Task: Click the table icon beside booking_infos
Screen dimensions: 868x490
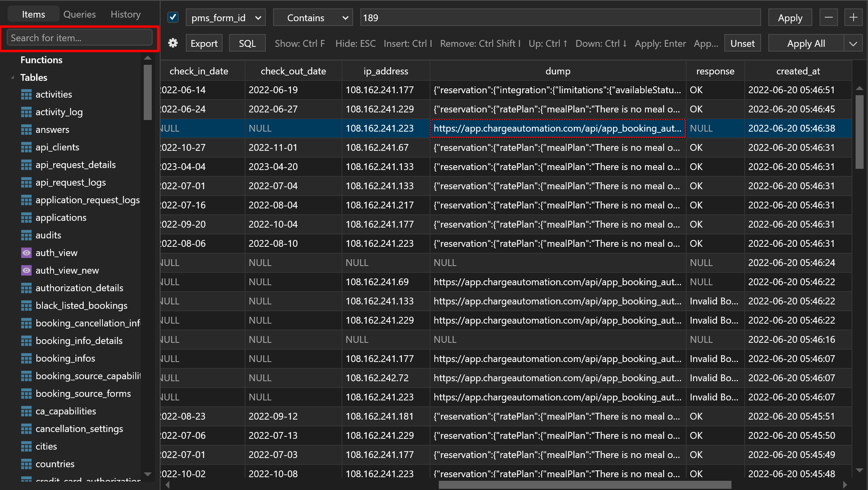Action: (26, 358)
